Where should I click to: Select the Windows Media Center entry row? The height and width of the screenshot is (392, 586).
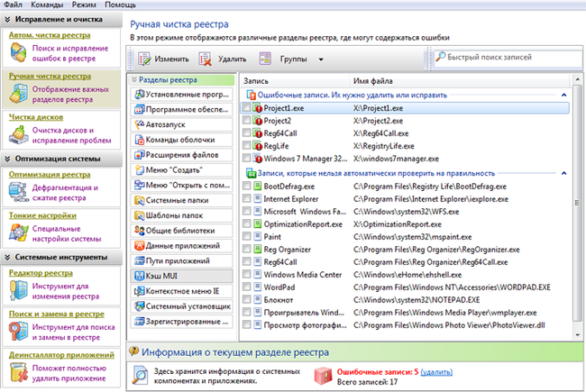pyautogui.click(x=406, y=275)
